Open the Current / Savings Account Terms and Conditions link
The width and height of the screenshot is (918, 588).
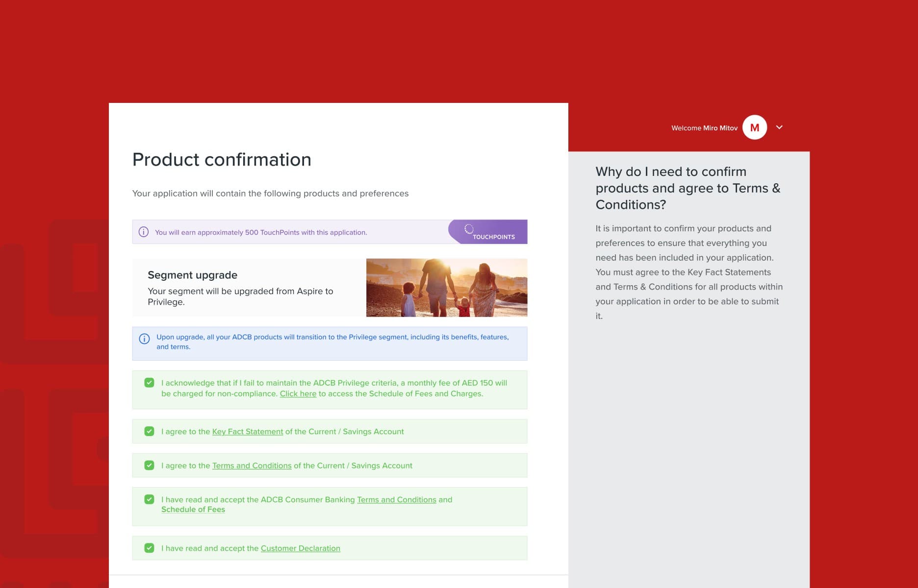[x=252, y=465]
